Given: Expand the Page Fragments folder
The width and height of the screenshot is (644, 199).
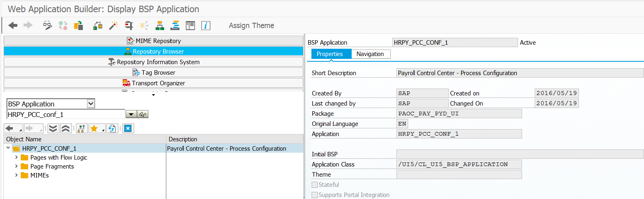Looking at the screenshot, I should 16,166.
